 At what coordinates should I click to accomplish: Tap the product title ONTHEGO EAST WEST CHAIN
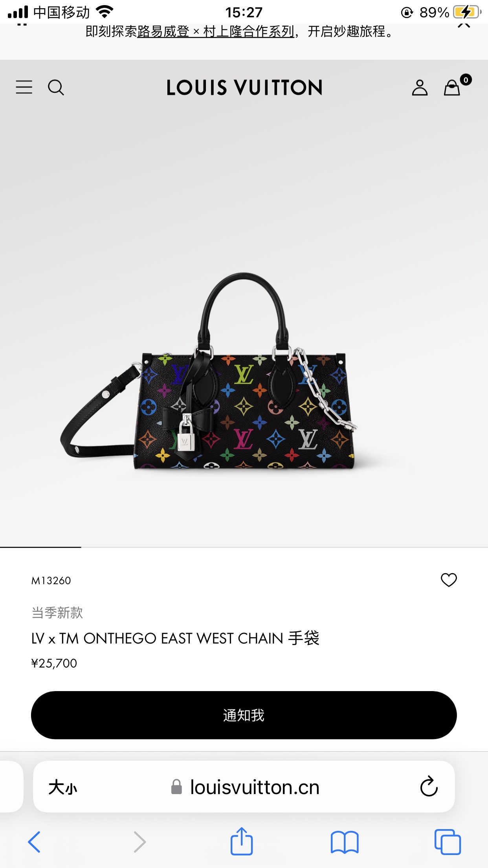[175, 638]
